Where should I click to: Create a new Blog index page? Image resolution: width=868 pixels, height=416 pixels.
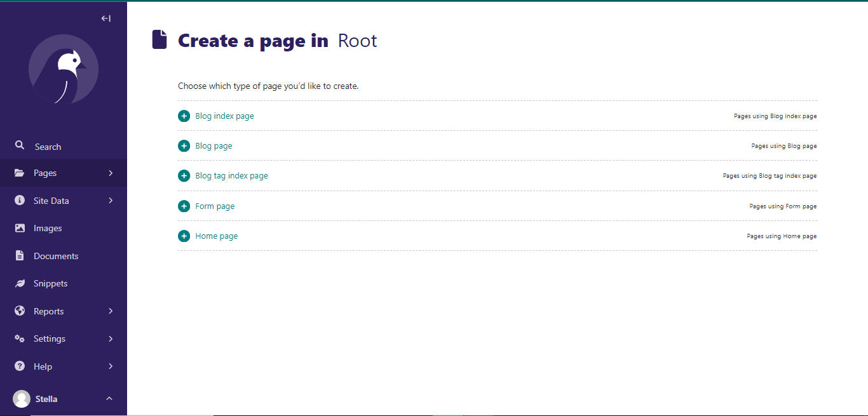(x=224, y=116)
